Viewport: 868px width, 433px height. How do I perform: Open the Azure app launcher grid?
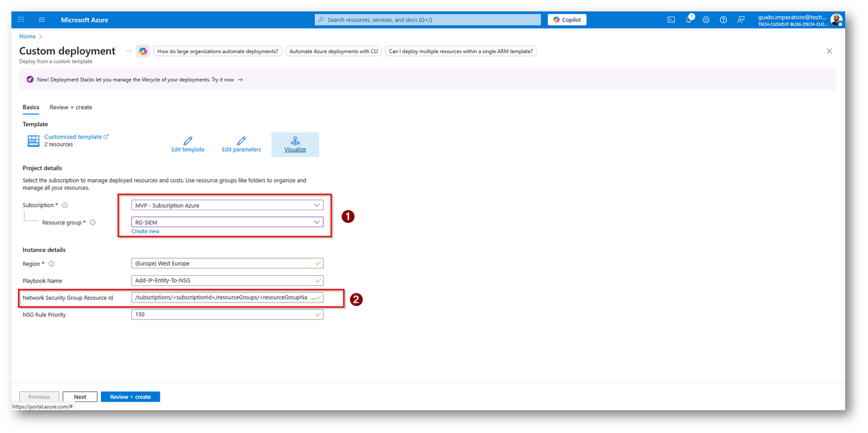coord(21,20)
